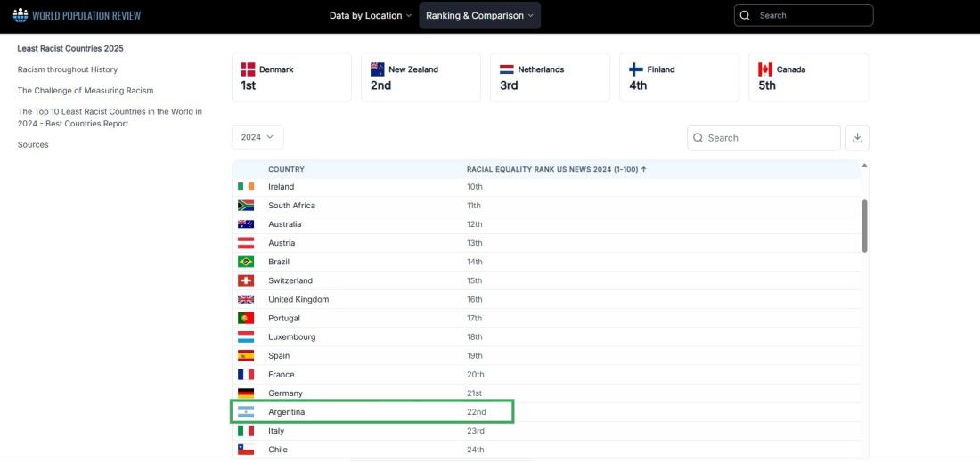
Task: Select the highlighted Argentina row
Action: pos(372,412)
